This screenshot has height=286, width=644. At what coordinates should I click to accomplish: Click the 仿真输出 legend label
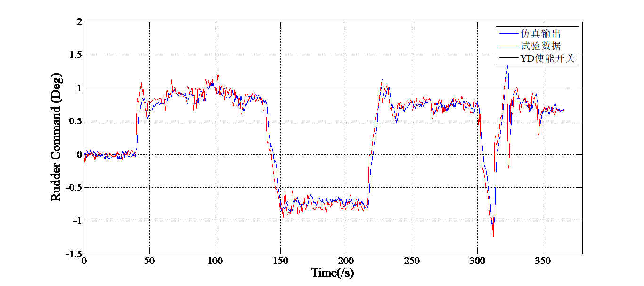(540, 33)
